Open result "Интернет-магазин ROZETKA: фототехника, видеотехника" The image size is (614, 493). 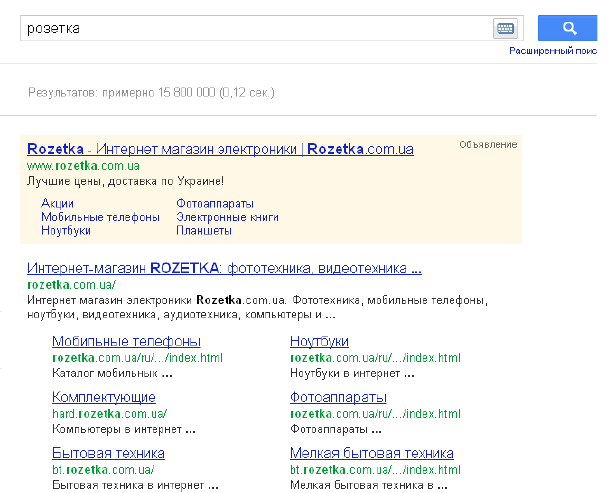pyautogui.click(x=224, y=268)
